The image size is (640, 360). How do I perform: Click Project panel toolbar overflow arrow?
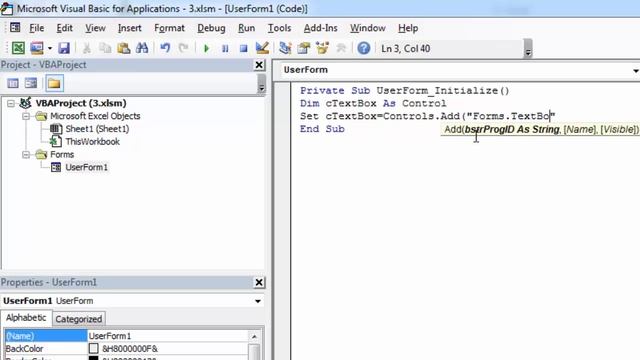coord(261,84)
